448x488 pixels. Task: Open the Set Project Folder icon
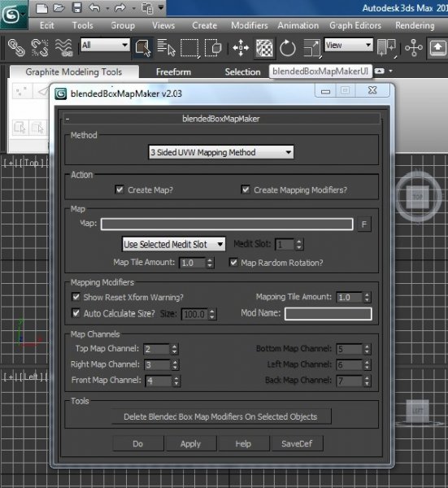click(x=147, y=8)
